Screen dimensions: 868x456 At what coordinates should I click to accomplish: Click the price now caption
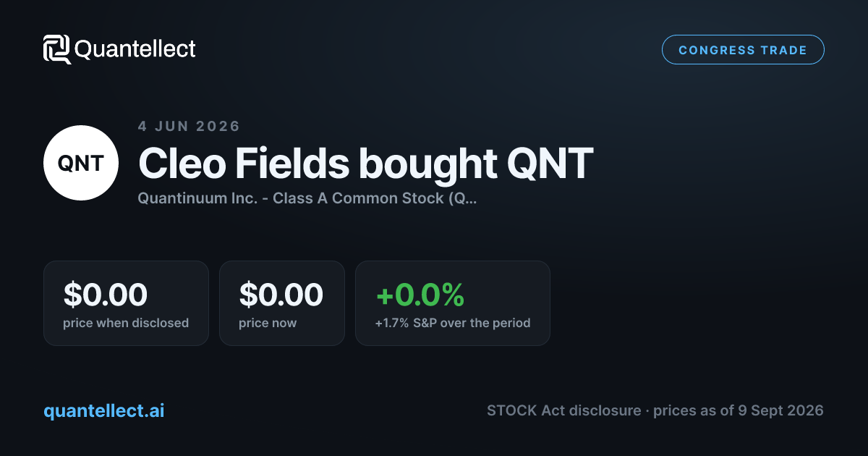tap(268, 323)
